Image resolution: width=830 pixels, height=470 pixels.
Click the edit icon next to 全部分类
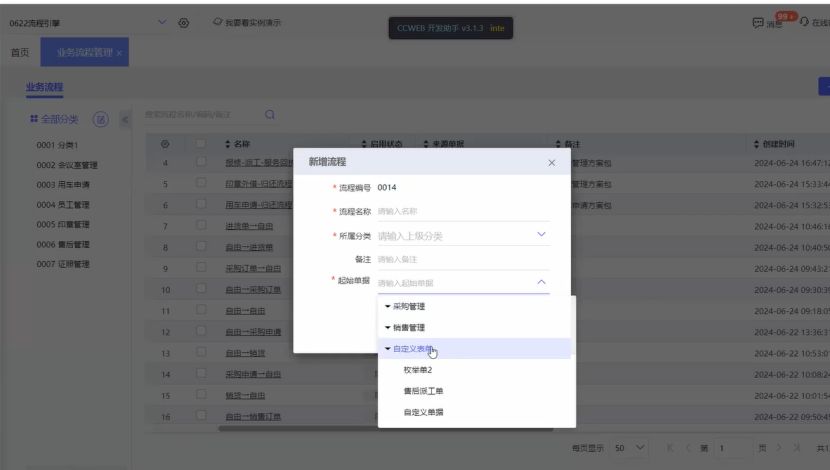click(101, 120)
